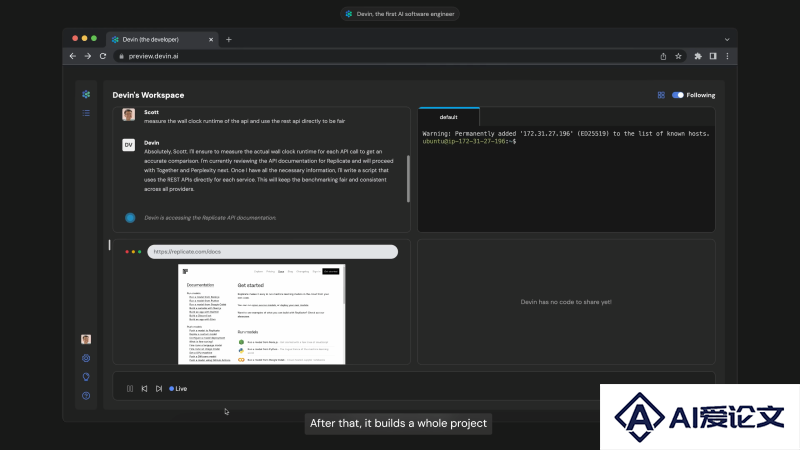Image resolution: width=800 pixels, height=450 pixels.
Task: Click the chat panel scrollbar
Action: pos(408,179)
